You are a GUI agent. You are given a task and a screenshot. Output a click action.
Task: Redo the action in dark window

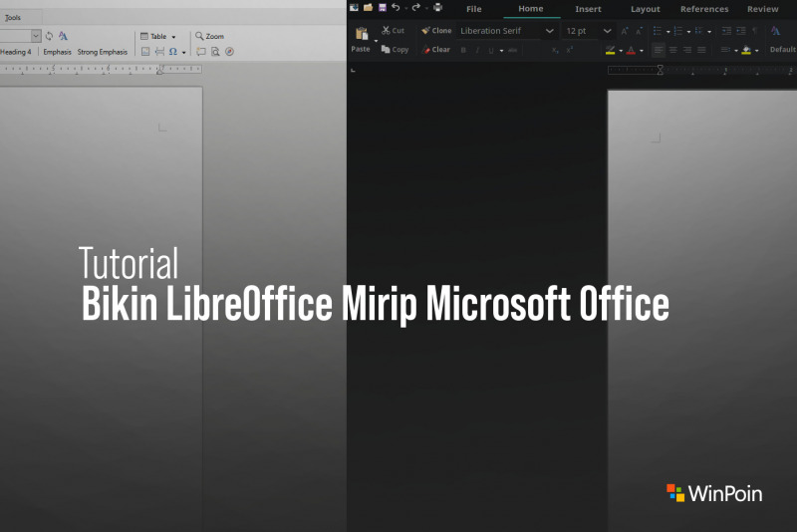coord(415,7)
